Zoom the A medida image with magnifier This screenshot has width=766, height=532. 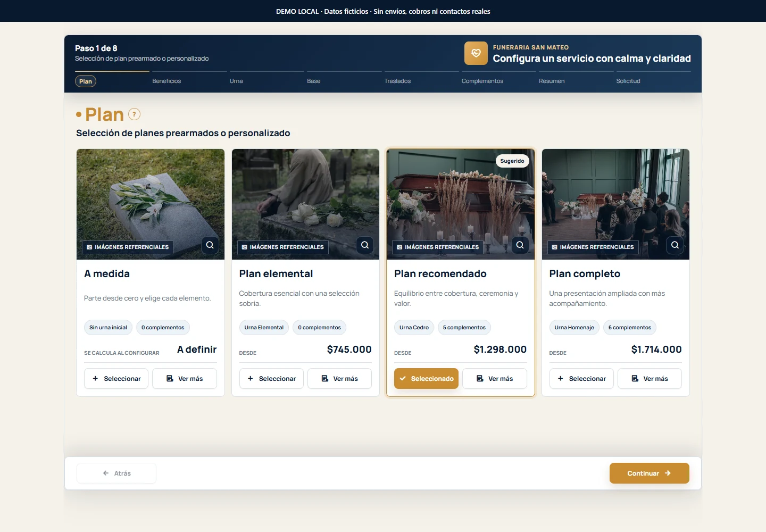(210, 245)
